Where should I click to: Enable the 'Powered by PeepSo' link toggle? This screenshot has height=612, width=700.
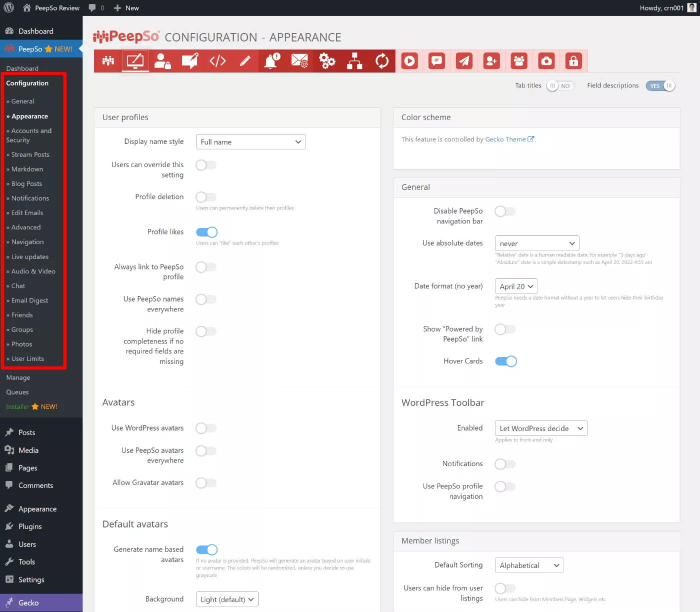click(x=505, y=329)
